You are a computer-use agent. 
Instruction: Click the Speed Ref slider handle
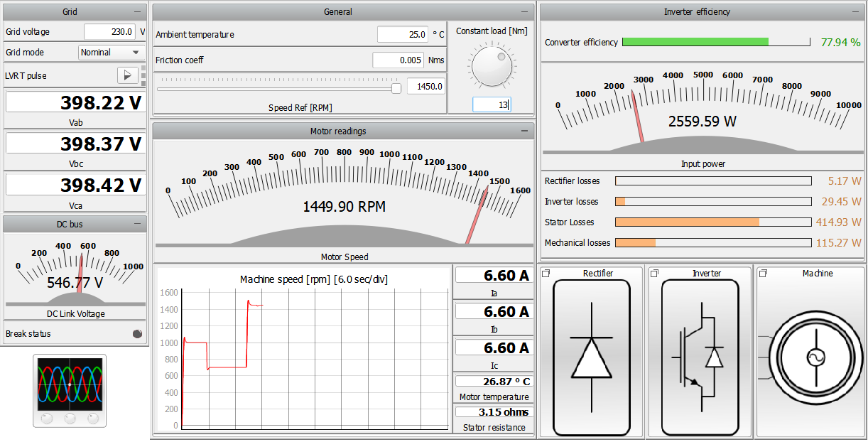(x=396, y=88)
